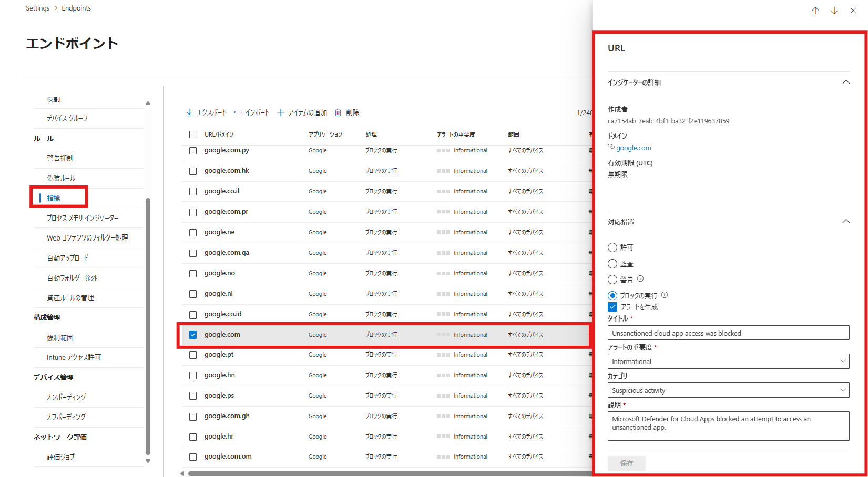Open オンボーディング in the sidebar
Viewport: 868px width, 477px height.
(66, 397)
